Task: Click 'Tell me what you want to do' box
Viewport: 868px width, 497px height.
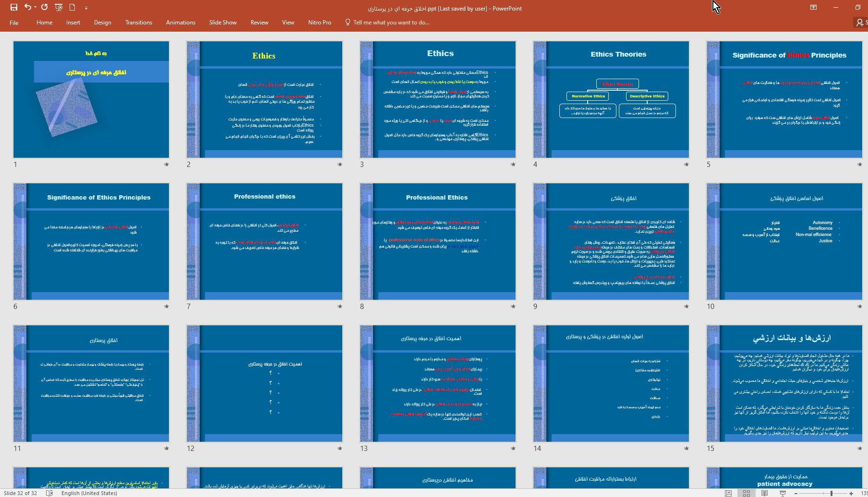Action: (391, 23)
